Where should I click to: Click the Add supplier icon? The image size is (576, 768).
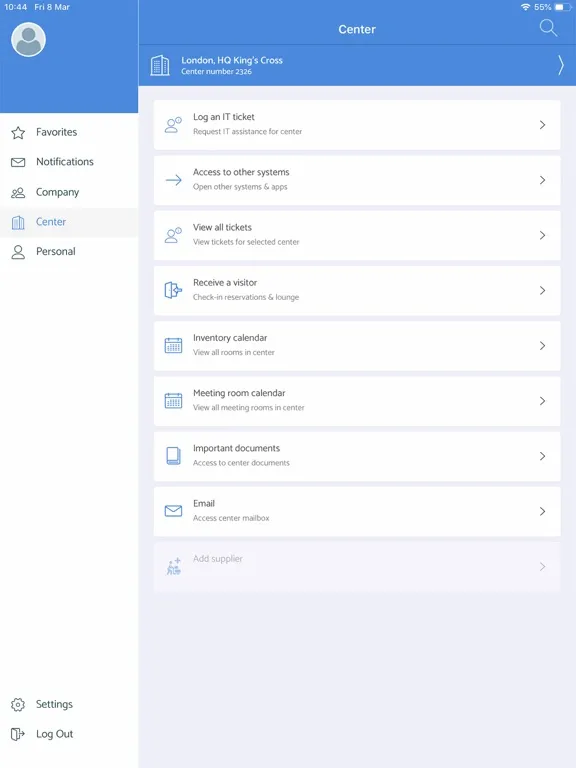click(x=173, y=567)
